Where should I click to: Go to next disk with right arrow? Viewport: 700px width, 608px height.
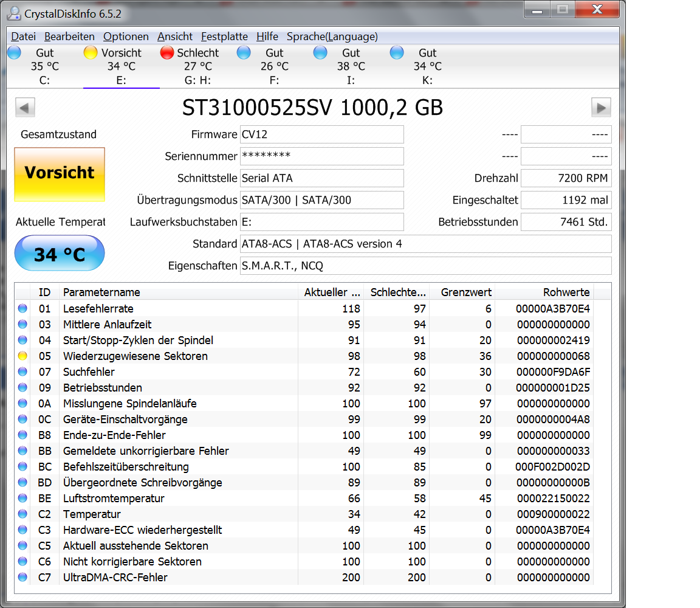[x=601, y=108]
